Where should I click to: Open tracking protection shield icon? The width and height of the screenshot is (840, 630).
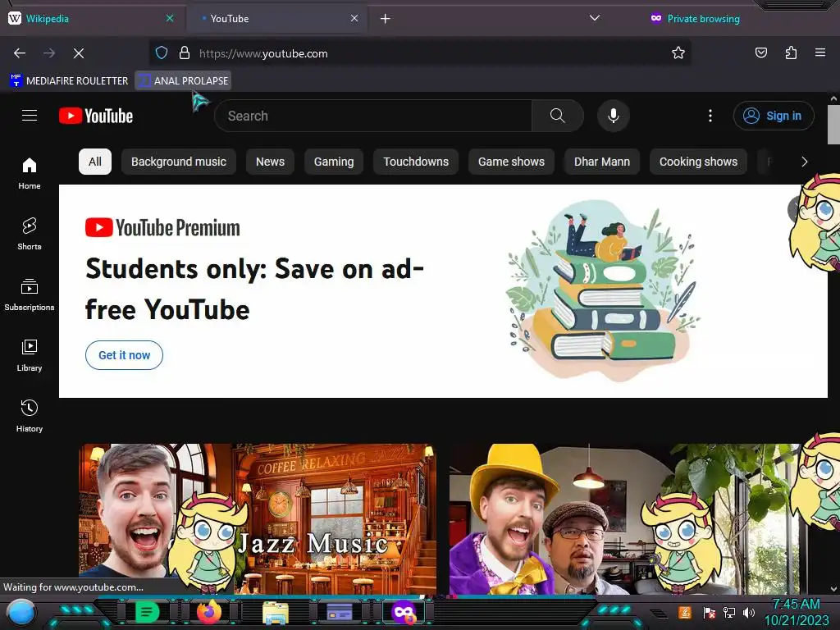point(162,52)
